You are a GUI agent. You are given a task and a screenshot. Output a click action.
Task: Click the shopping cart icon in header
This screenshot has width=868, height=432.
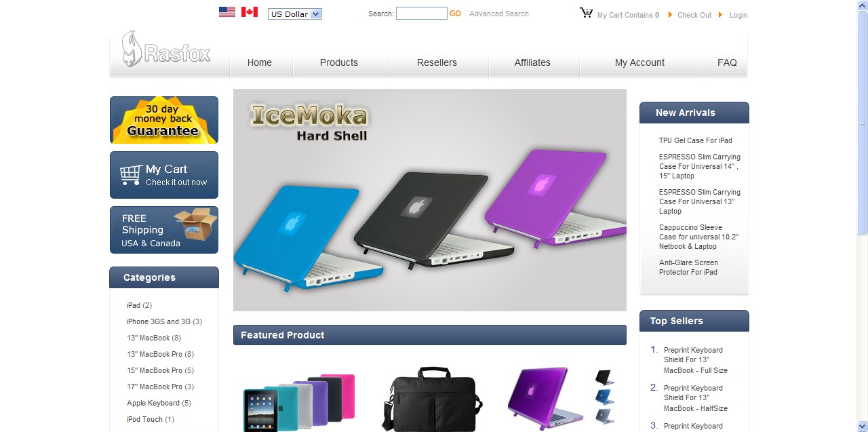(x=587, y=13)
